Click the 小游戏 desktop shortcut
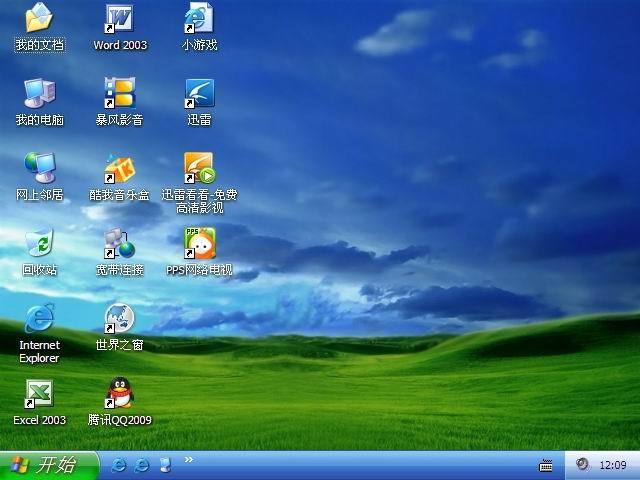640x480 pixels. [x=199, y=19]
